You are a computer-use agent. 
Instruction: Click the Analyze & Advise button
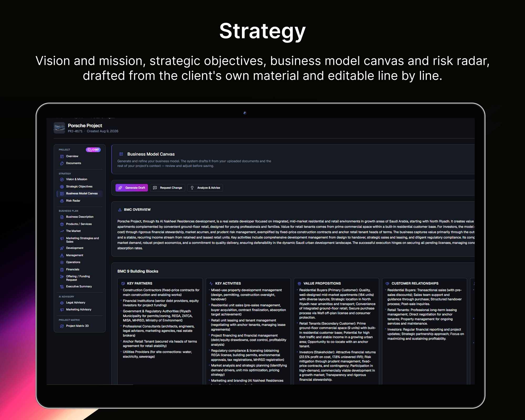205,188
